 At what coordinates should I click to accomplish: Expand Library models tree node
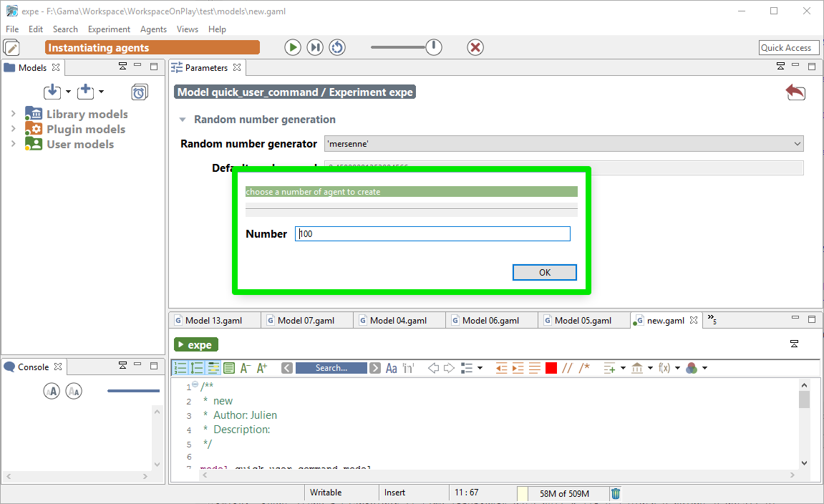point(13,114)
